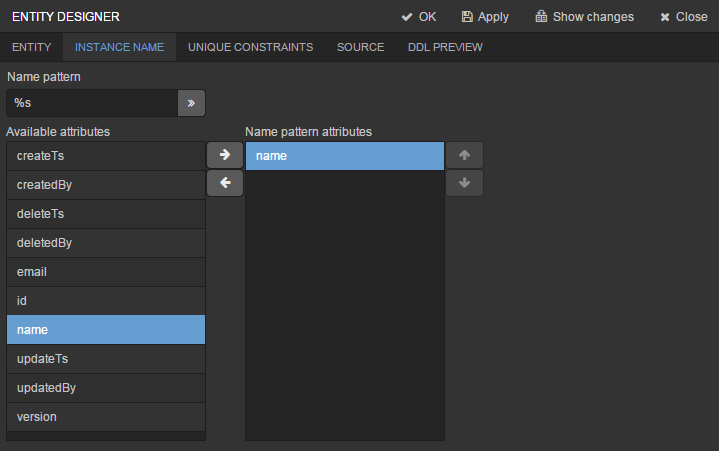Select updatedBy in available attributes
The height and width of the screenshot is (451, 719).
[x=106, y=387]
